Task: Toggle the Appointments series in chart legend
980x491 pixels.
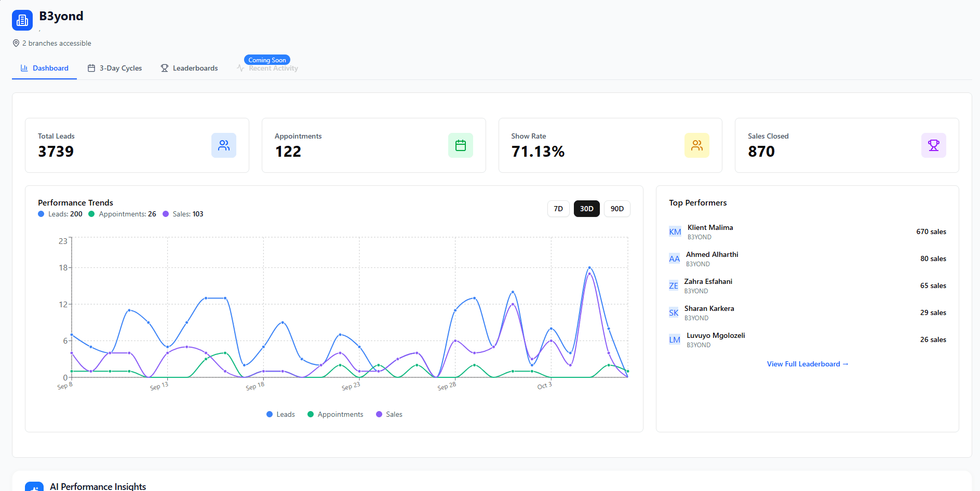Action: [335, 414]
